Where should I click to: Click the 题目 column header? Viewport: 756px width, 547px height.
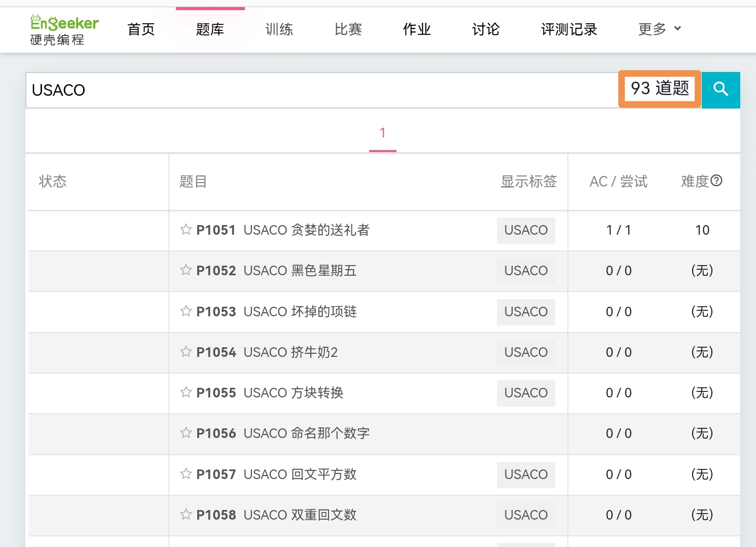pyautogui.click(x=193, y=181)
